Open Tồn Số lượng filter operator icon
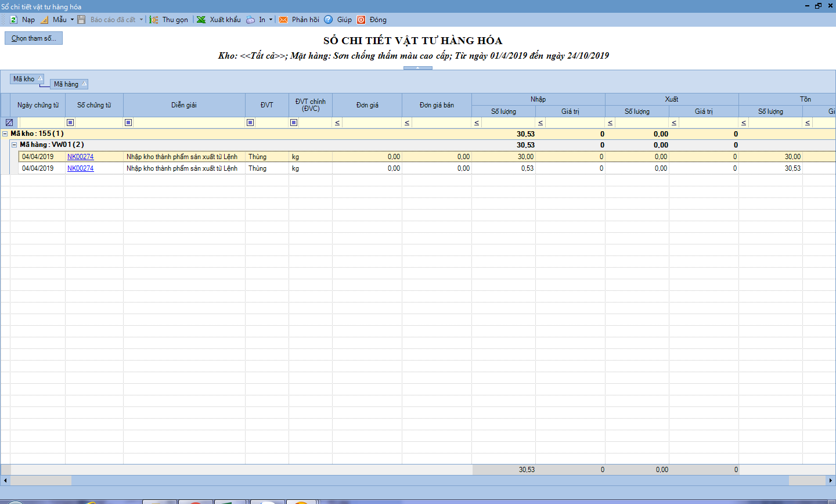The height and width of the screenshot is (504, 836). point(744,123)
